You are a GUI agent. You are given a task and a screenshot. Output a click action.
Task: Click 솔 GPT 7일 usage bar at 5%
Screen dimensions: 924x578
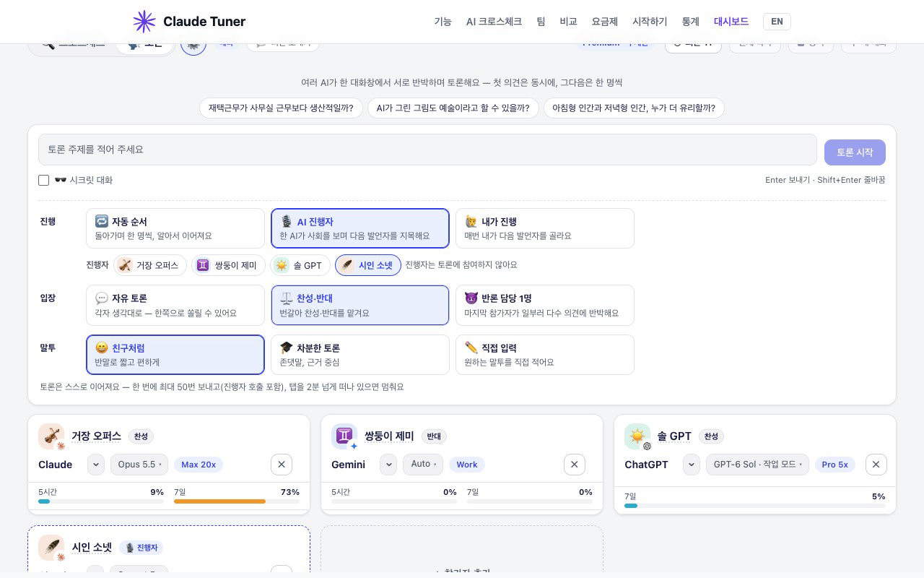tap(755, 506)
